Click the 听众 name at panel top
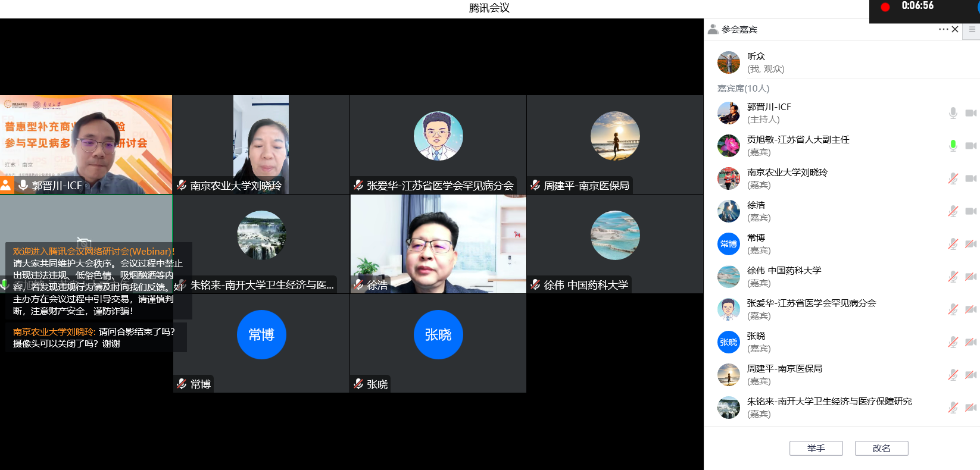 tap(756, 57)
